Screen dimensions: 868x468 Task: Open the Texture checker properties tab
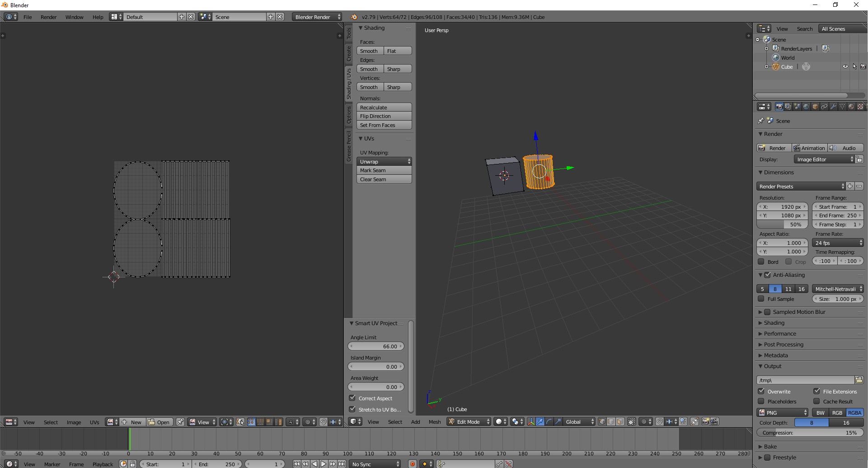click(x=860, y=107)
